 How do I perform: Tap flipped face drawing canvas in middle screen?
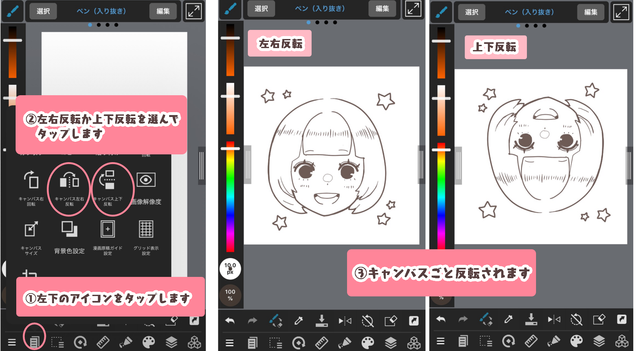coord(331,155)
